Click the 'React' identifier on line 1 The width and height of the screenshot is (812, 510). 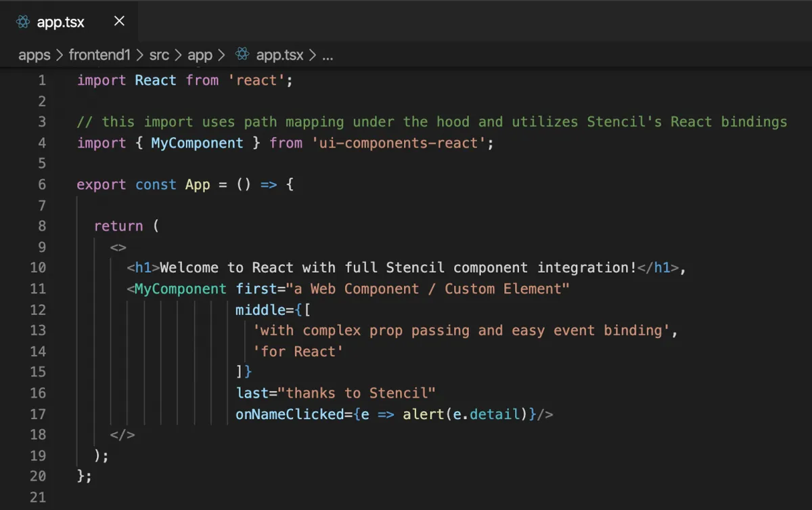156,81
